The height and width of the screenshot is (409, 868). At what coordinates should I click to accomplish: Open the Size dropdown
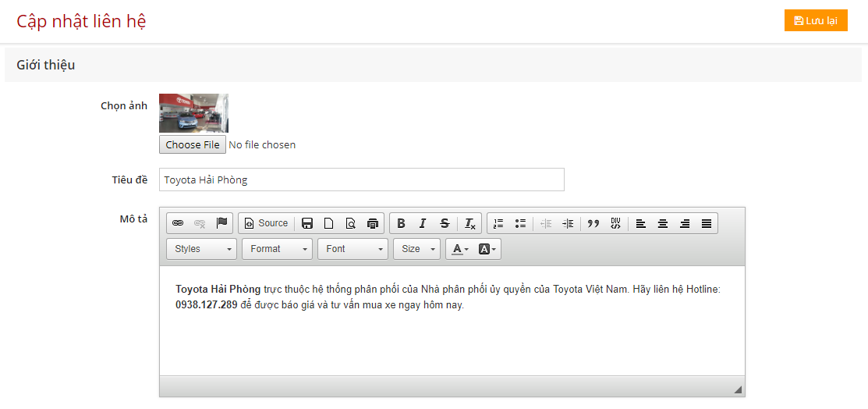tap(416, 249)
